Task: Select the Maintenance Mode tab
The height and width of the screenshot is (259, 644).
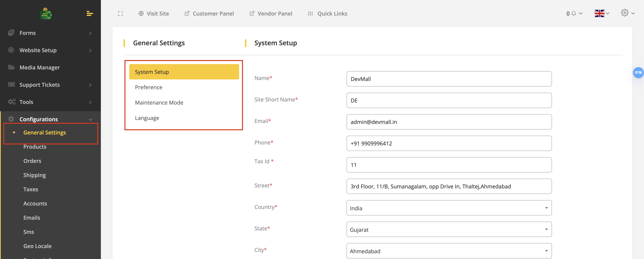Action: pyautogui.click(x=184, y=102)
